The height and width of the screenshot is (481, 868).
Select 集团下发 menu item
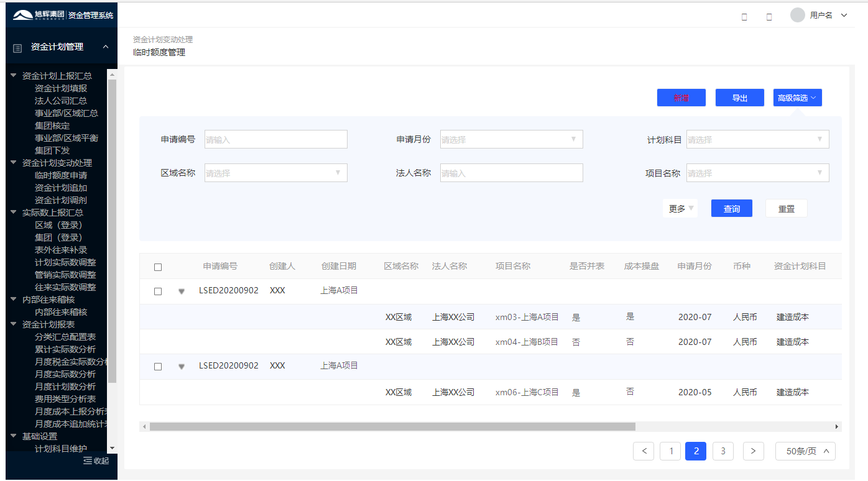(52, 150)
